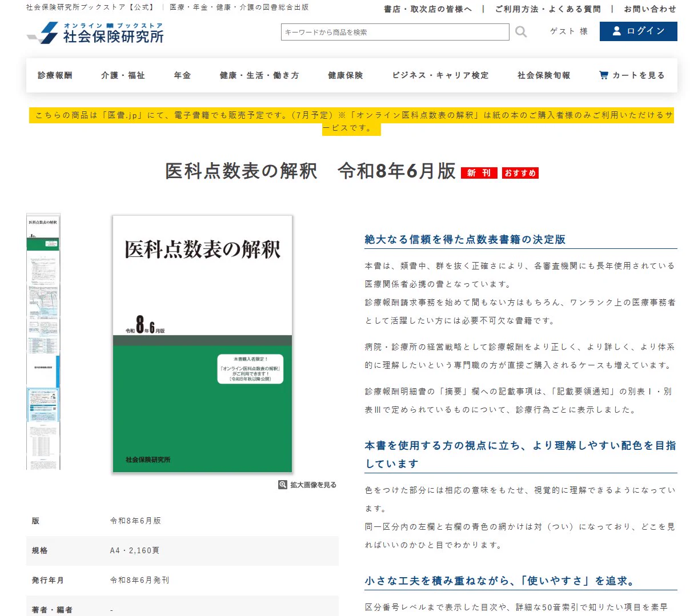694x616 pixels.
Task: Click the red 新刊 badge
Action: (x=479, y=173)
